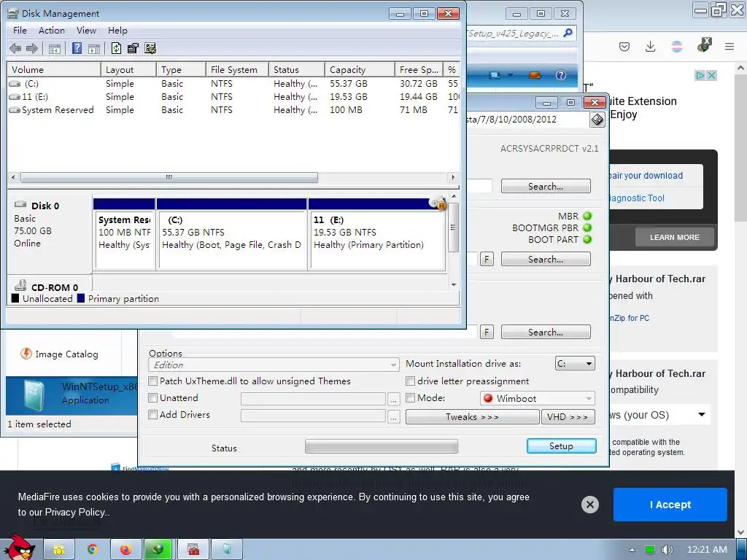Check the Add Drivers checkbox

pyautogui.click(x=153, y=414)
